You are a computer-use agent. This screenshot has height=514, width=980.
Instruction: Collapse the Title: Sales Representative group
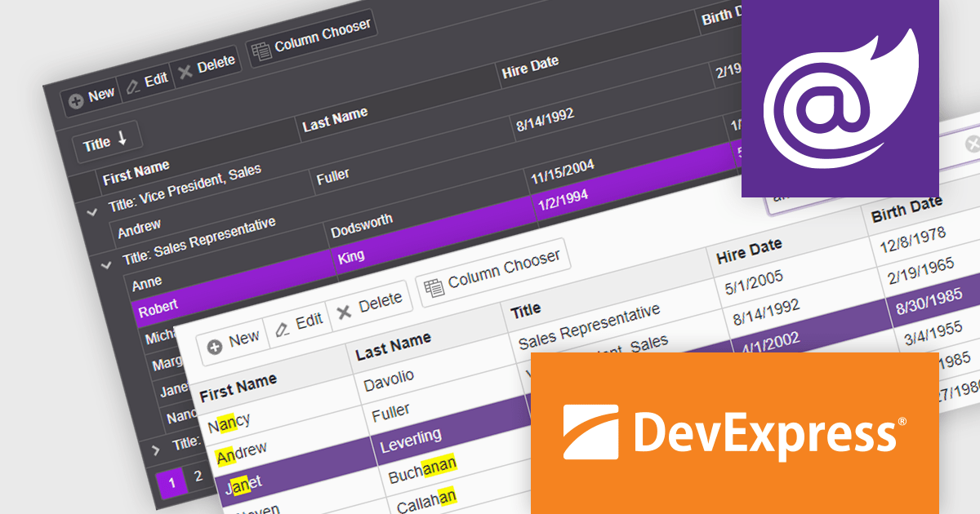click(105, 265)
